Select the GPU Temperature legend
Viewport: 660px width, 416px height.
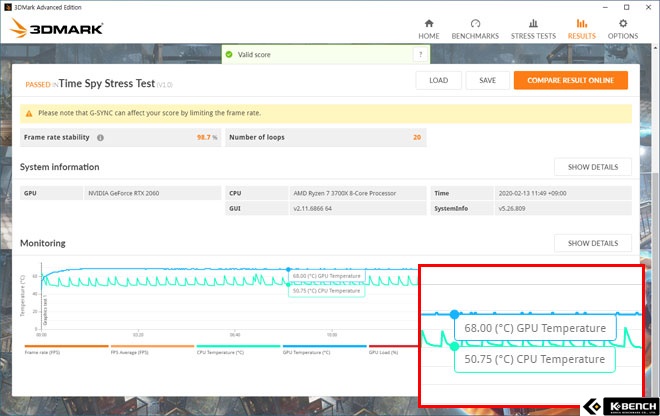click(325, 350)
